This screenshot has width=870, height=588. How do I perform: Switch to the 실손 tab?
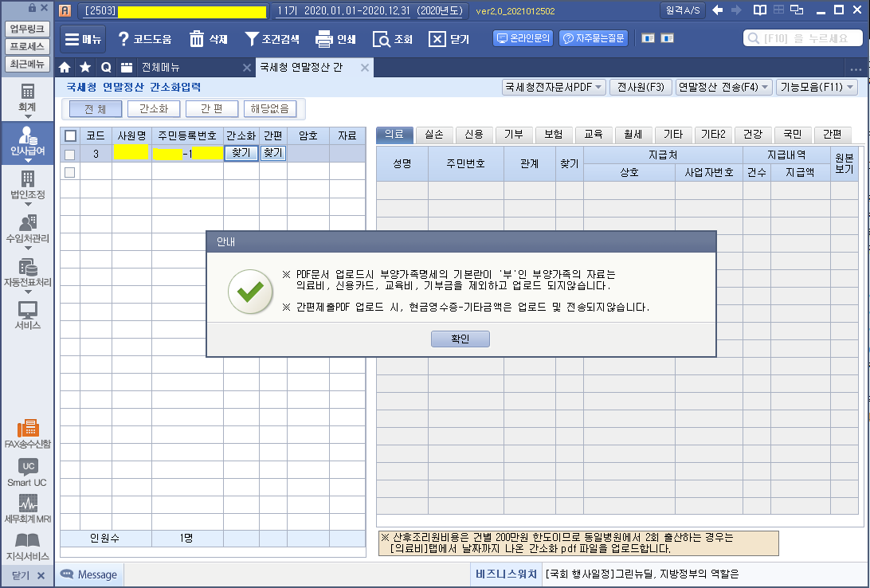tap(434, 134)
